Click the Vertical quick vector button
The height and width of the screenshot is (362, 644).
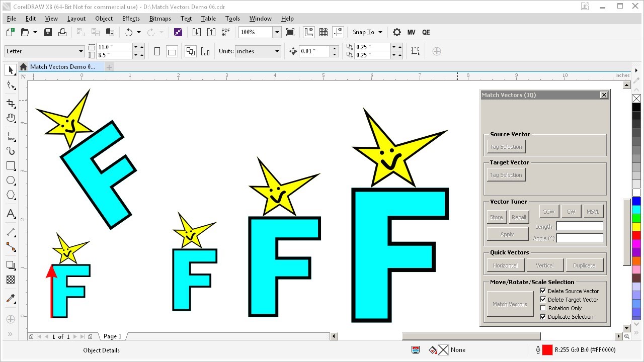pyautogui.click(x=545, y=265)
